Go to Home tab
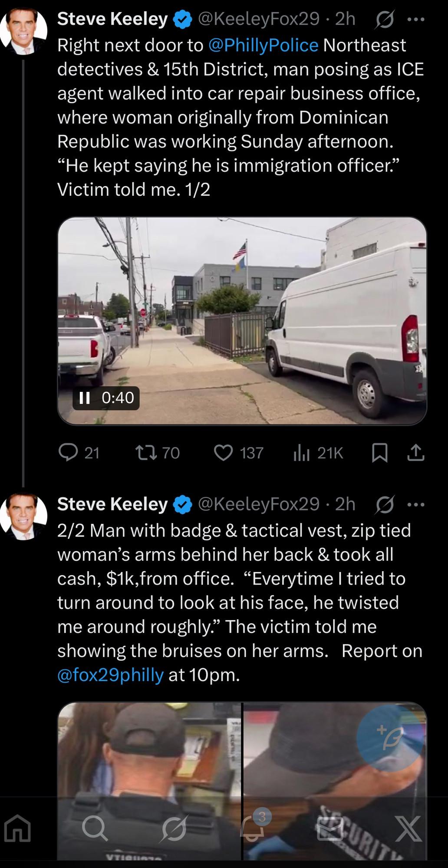This screenshot has width=448, height=868. coord(18,829)
